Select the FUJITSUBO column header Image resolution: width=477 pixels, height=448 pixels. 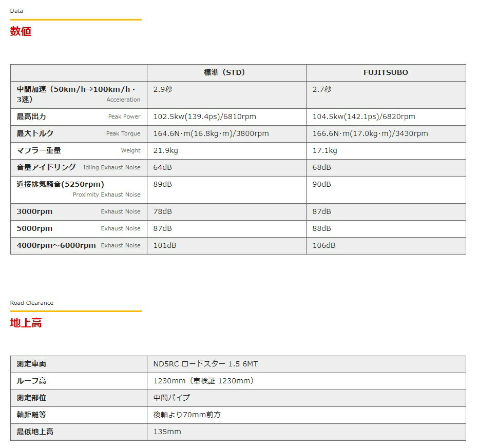click(x=386, y=73)
